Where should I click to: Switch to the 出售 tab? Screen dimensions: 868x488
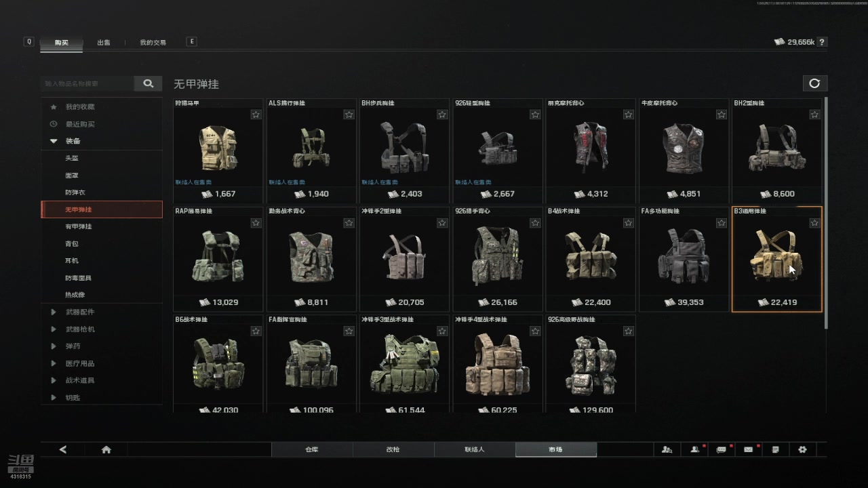click(x=104, y=42)
